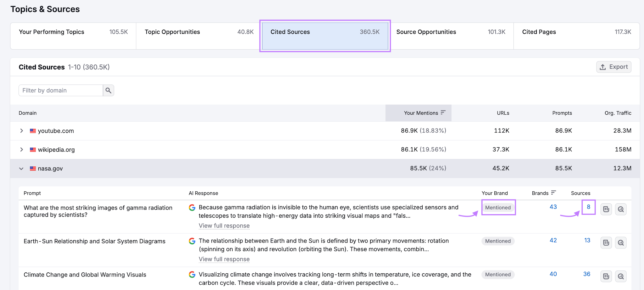Collapse the nasa.gov row
Image resolution: width=644 pixels, height=290 pixels.
pyautogui.click(x=21, y=168)
